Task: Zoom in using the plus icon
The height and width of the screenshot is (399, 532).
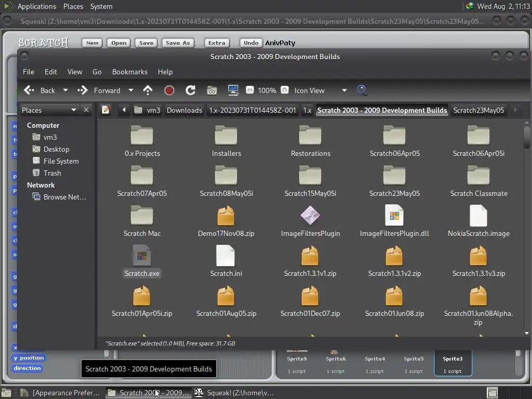Action: (285, 90)
